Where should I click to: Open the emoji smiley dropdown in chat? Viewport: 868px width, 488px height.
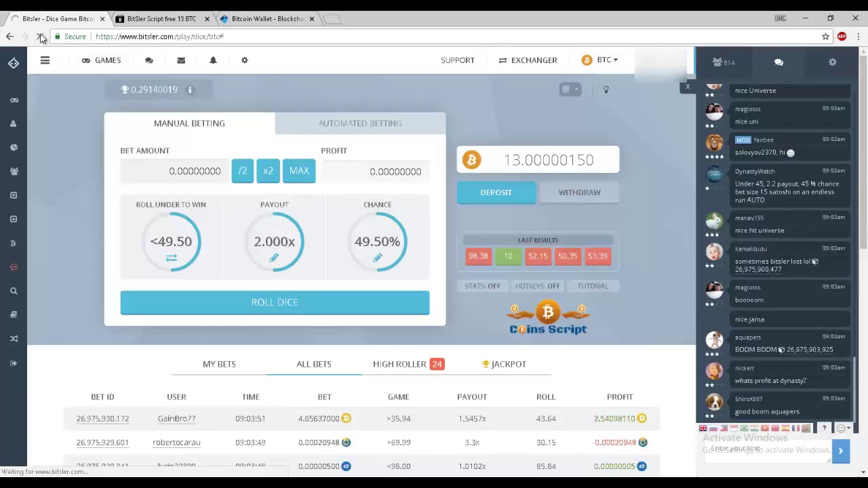[843, 428]
